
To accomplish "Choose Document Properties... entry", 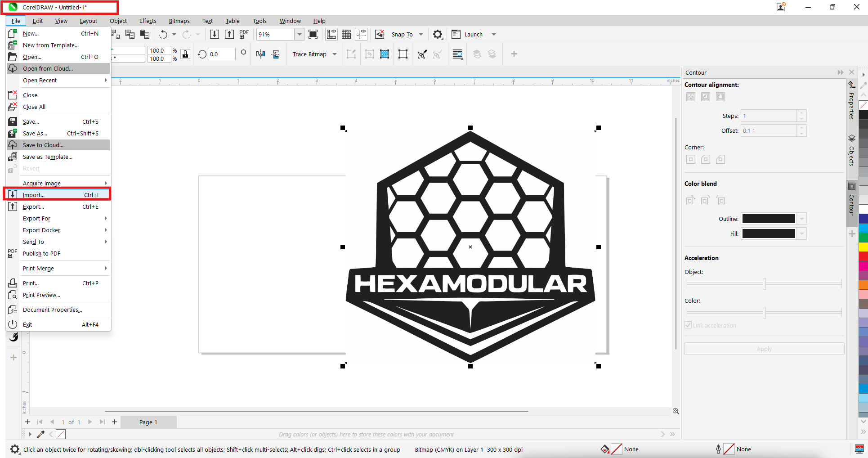I will pyautogui.click(x=58, y=310).
